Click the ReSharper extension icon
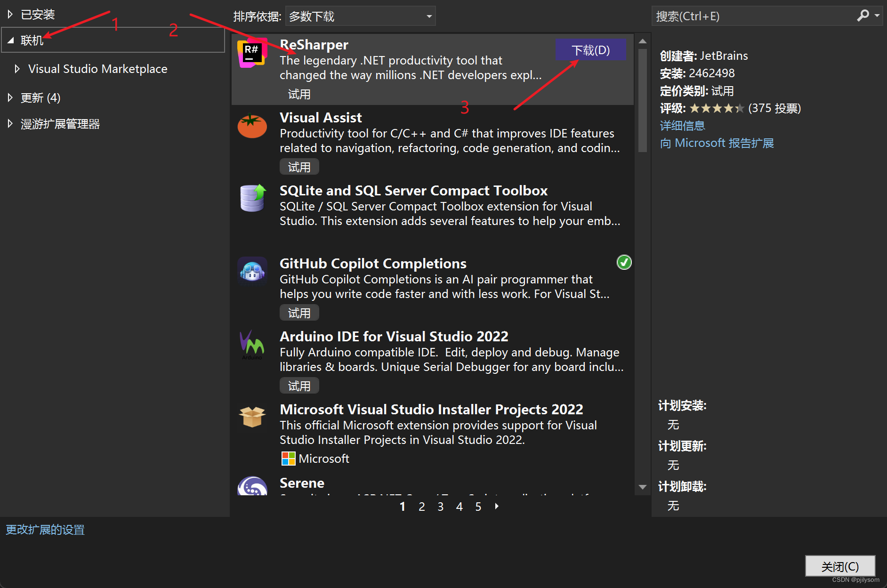The image size is (887, 588). 252,53
